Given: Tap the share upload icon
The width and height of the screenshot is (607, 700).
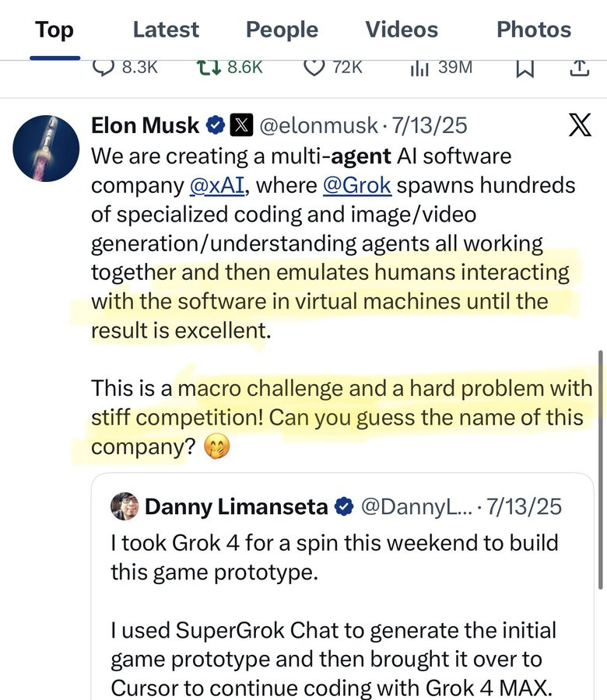Looking at the screenshot, I should pos(579,68).
